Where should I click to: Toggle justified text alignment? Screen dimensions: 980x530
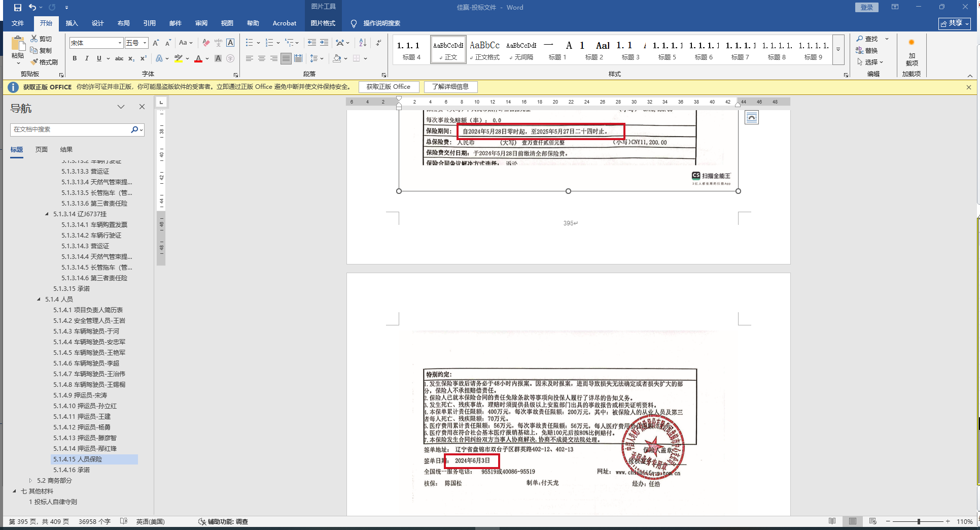[x=286, y=58]
